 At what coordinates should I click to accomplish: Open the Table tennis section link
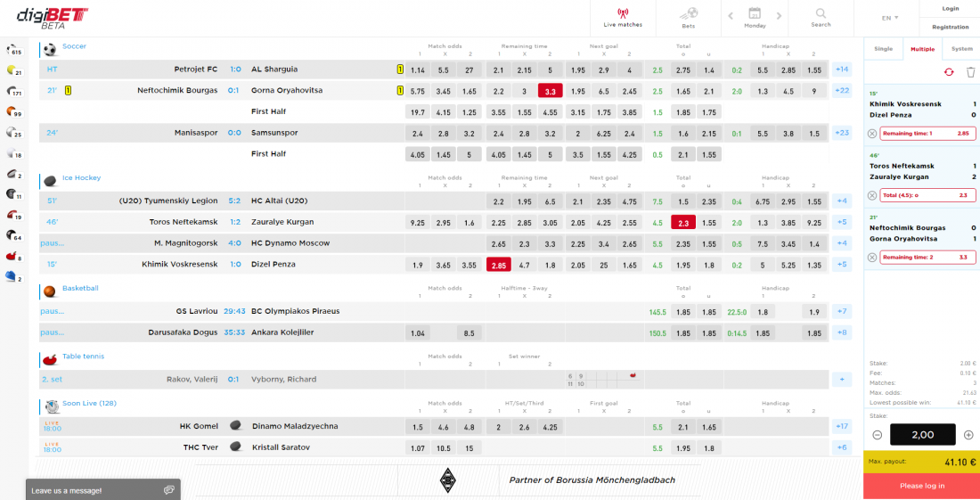pyautogui.click(x=83, y=357)
